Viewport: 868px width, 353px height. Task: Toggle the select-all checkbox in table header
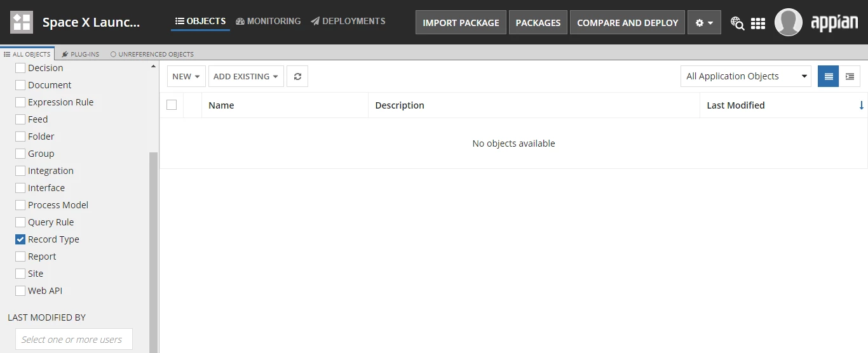[x=172, y=105]
